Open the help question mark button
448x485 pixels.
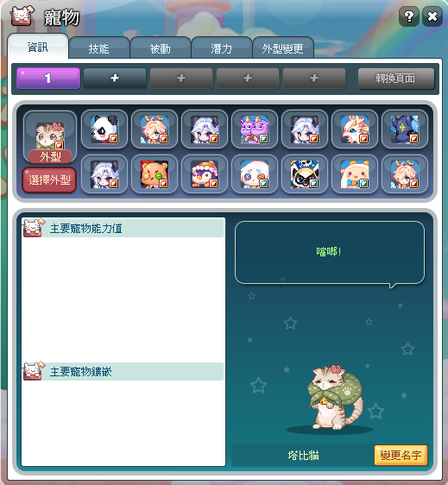tap(409, 16)
